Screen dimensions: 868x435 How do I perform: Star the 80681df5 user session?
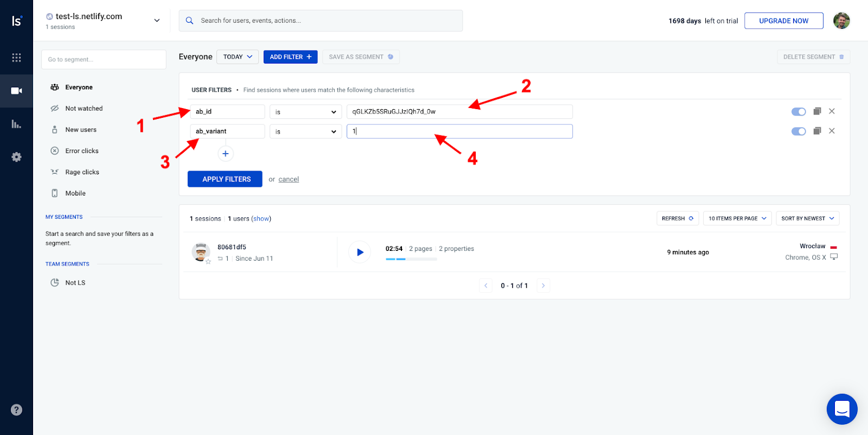208,262
